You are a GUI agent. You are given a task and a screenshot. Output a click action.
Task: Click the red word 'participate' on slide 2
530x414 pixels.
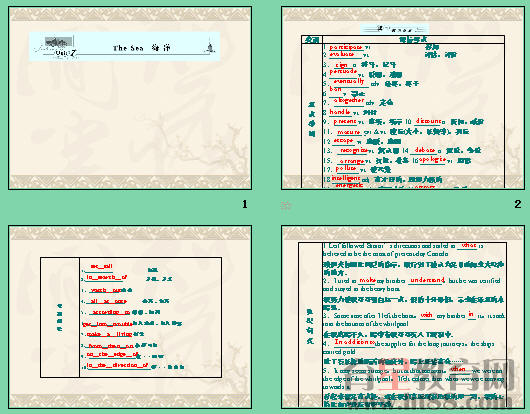[x=346, y=47]
